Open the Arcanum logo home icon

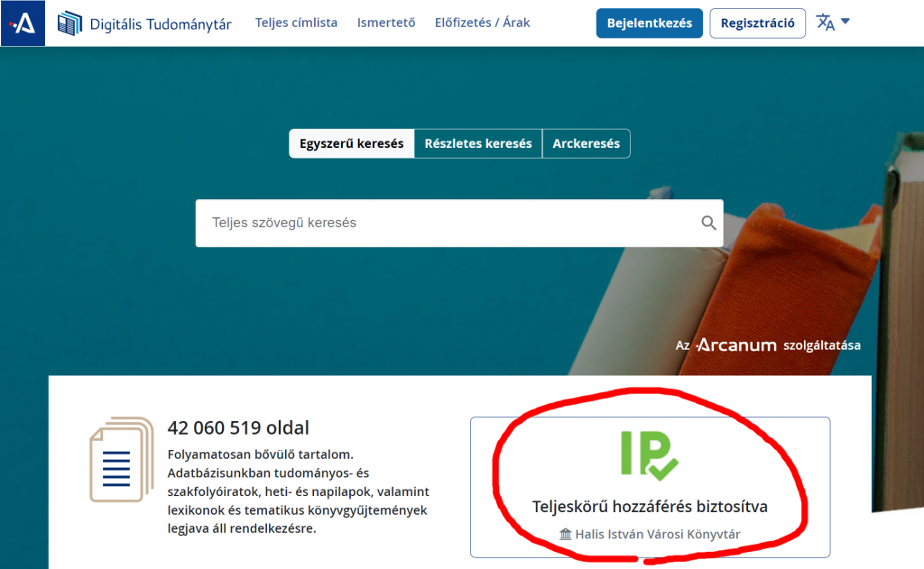tap(23, 23)
